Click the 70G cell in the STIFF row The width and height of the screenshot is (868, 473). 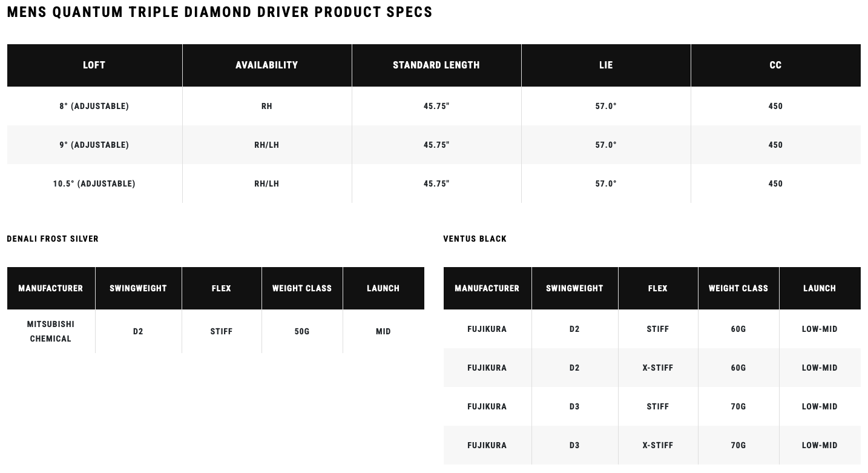click(x=738, y=406)
